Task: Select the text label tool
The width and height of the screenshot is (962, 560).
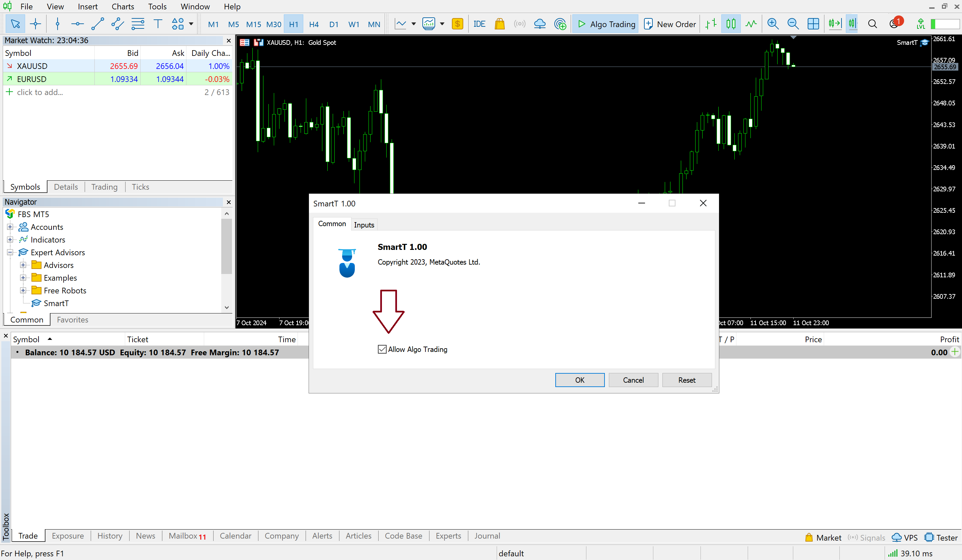Action: [158, 24]
